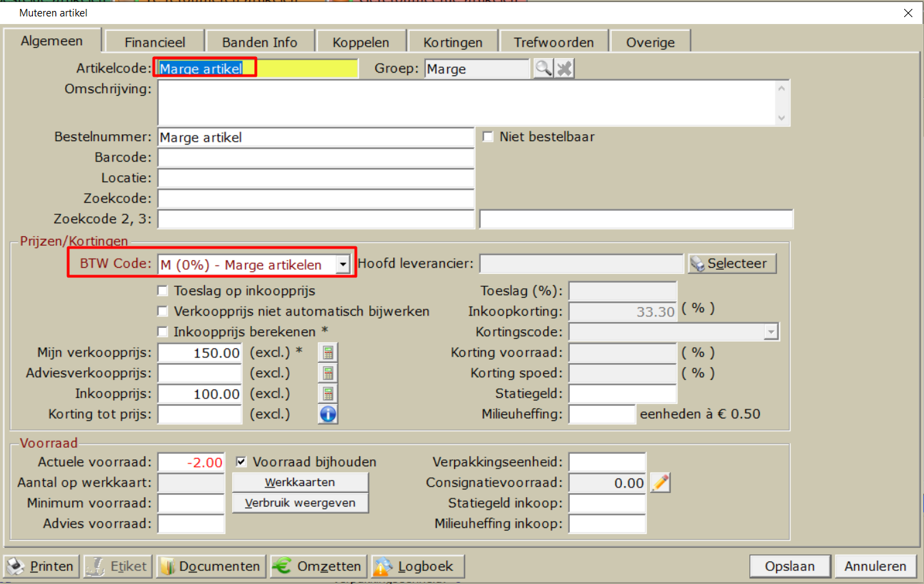This screenshot has height=584, width=924.
Task: Focus the Advies voorraad field
Action: pos(191,524)
